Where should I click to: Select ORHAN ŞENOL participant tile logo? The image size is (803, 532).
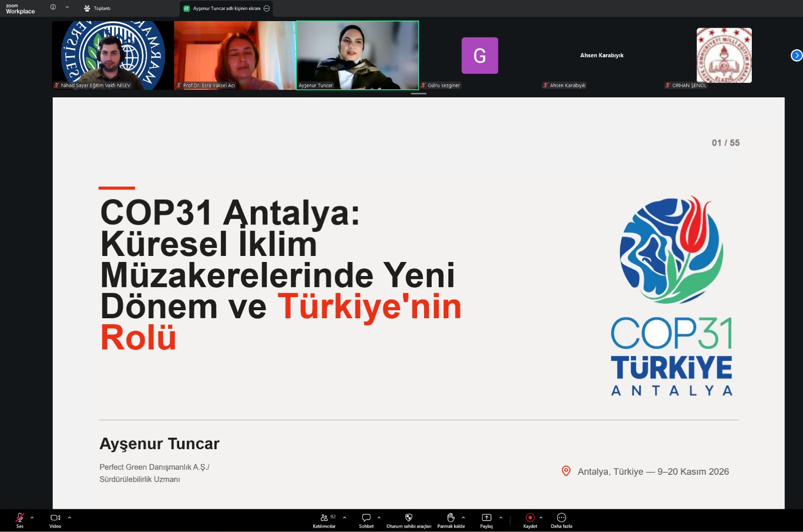(x=724, y=55)
